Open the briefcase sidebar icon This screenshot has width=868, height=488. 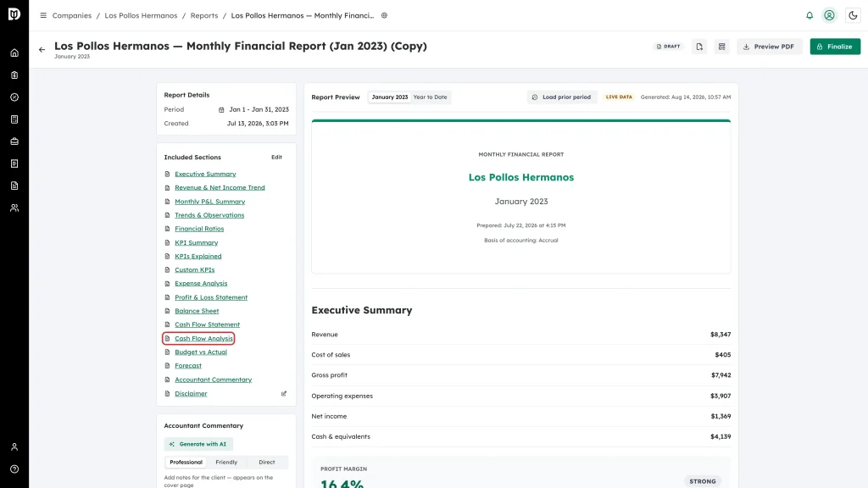[x=14, y=141]
